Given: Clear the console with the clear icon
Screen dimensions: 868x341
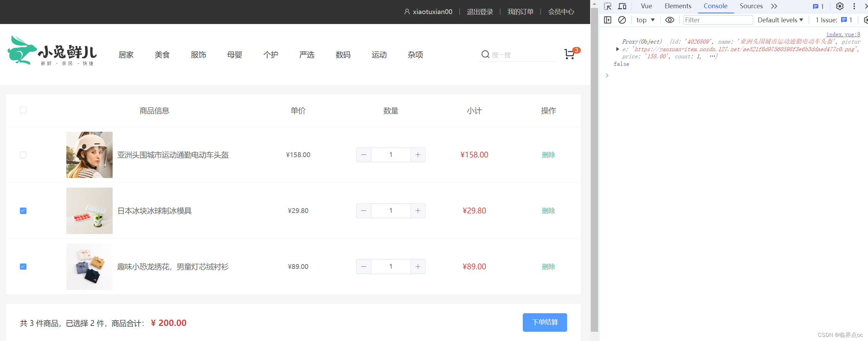Looking at the screenshot, I should tap(622, 20).
